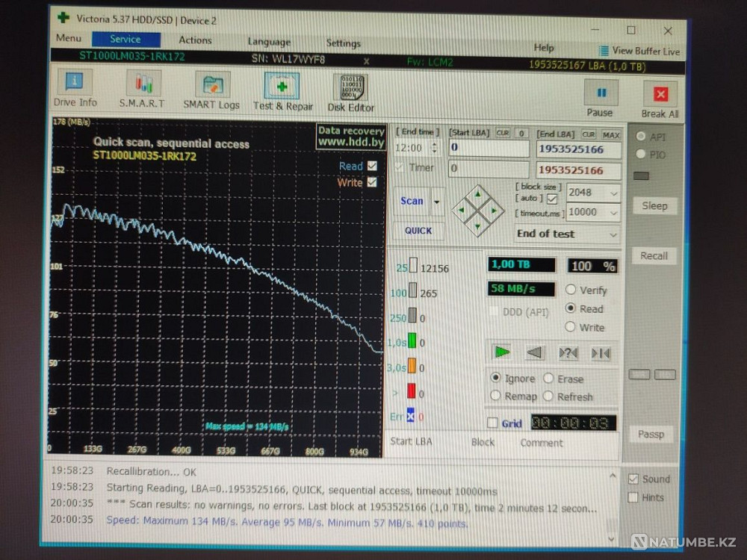
Task: Open the Drive Info panel
Action: coord(75,88)
